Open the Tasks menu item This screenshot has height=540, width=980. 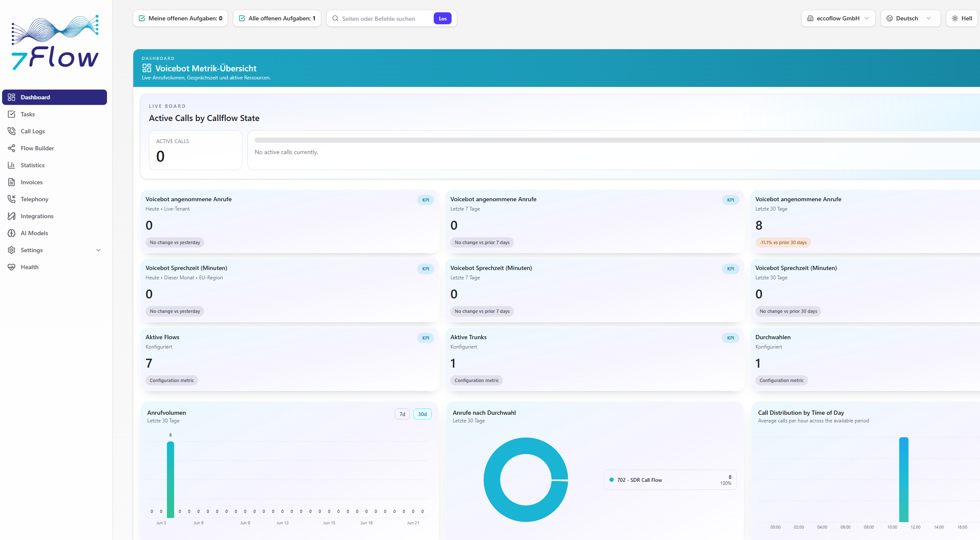coord(54,114)
